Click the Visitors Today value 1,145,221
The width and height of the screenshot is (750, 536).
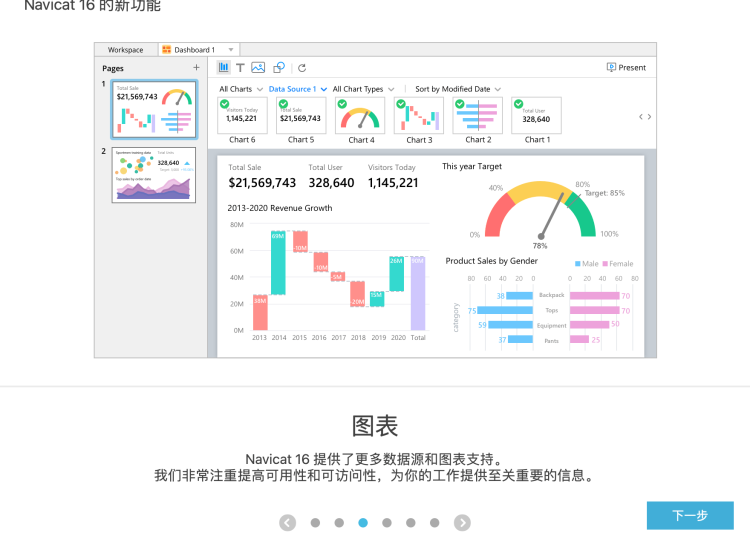393,183
